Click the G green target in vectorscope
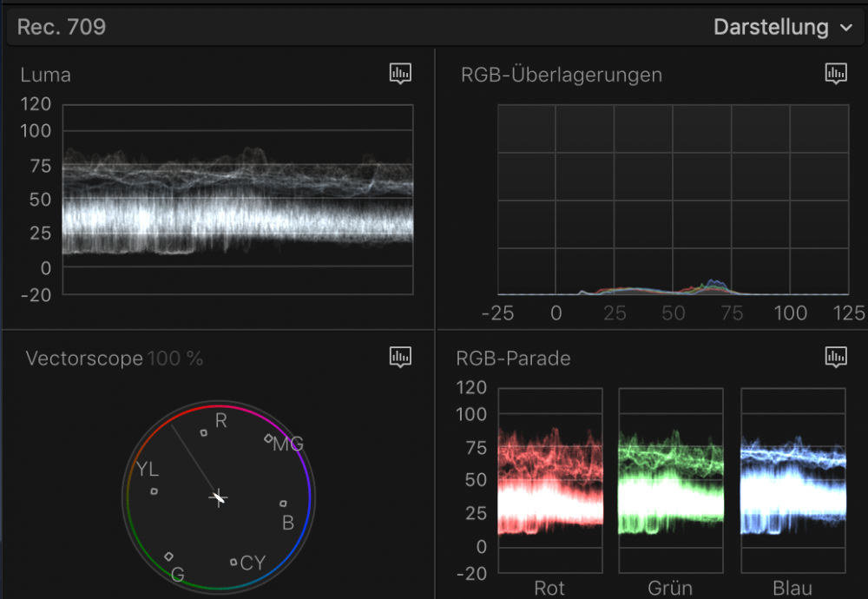 coord(168,556)
